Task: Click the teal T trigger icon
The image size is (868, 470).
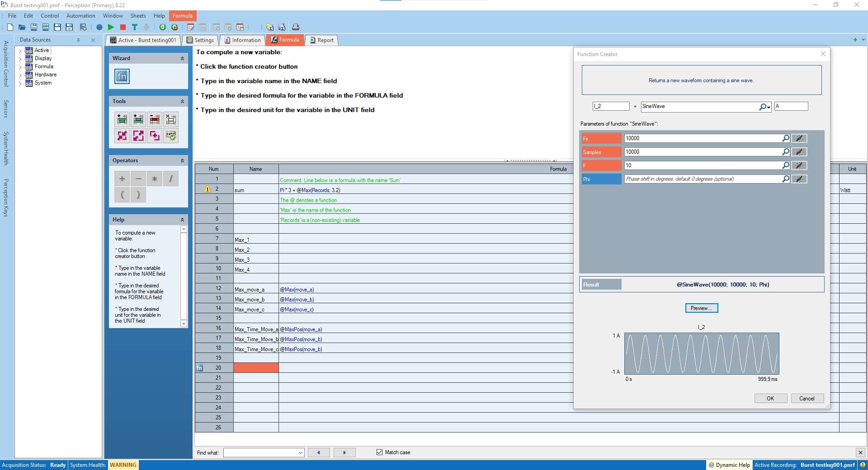Action: pyautogui.click(x=134, y=27)
